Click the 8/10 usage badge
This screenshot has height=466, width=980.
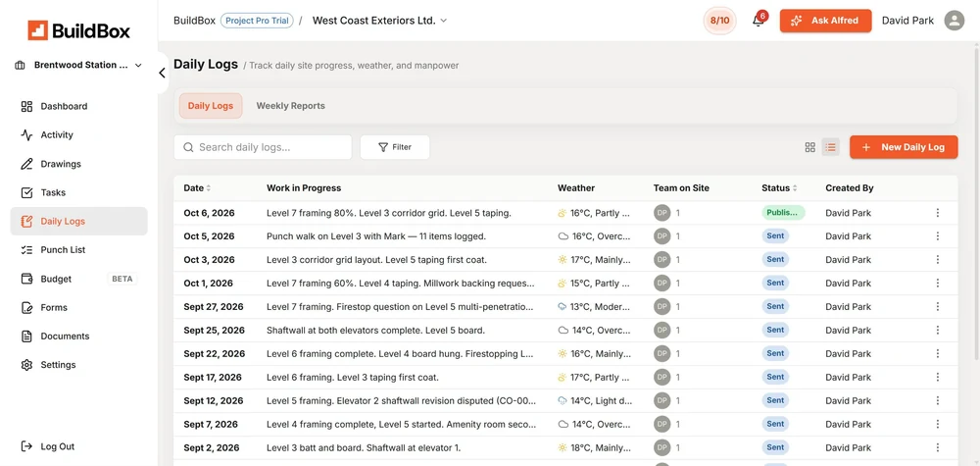719,21
